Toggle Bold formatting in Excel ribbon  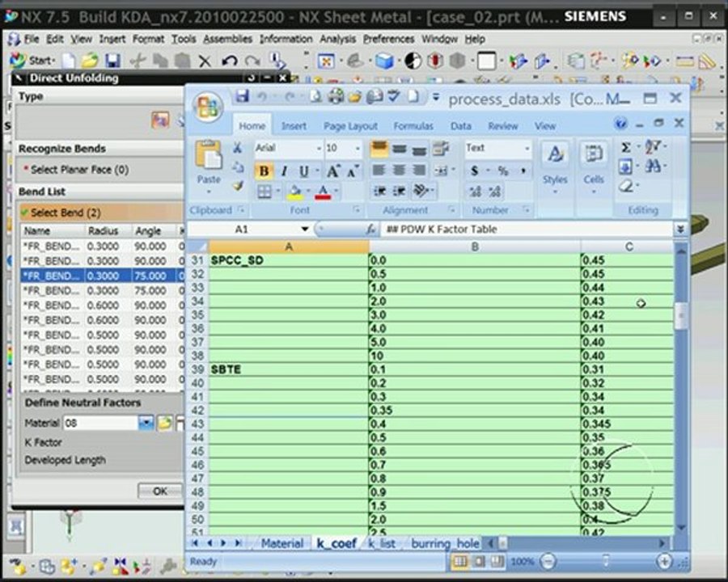tap(264, 171)
